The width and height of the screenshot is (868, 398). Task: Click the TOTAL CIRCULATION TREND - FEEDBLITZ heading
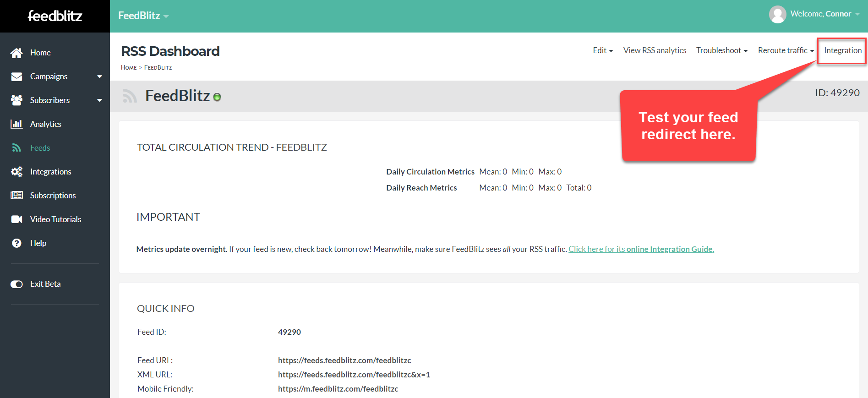click(x=232, y=147)
